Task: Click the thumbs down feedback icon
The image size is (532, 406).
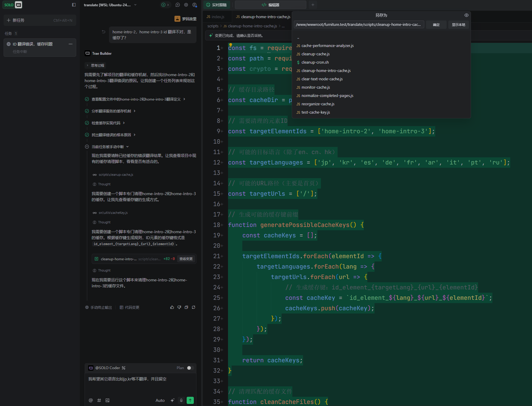Action: [179, 307]
